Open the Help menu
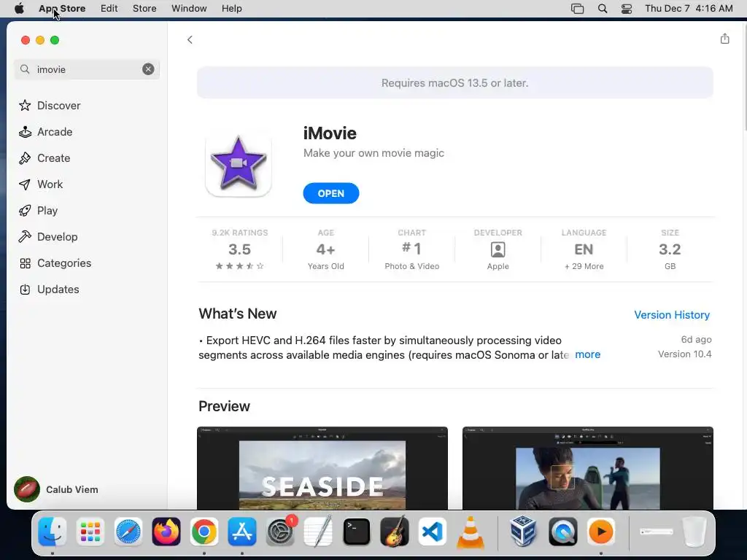 (x=231, y=9)
